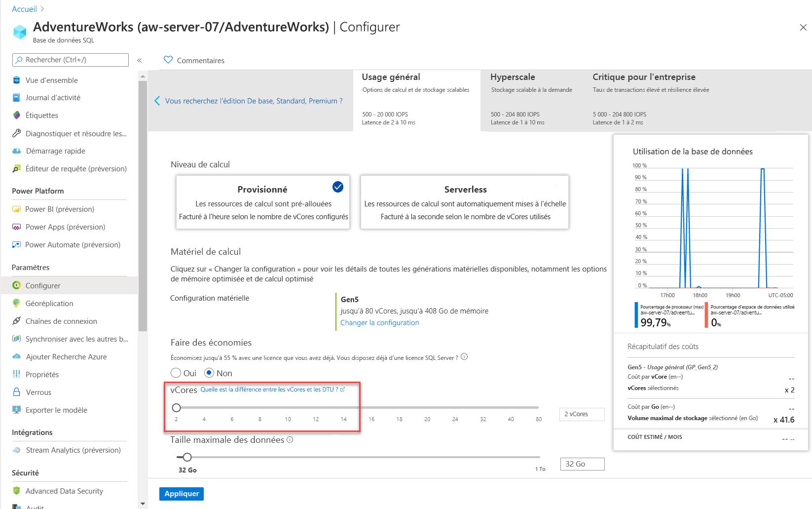
Task: Click the Exporter le modèle icon
Action: [x=16, y=410]
